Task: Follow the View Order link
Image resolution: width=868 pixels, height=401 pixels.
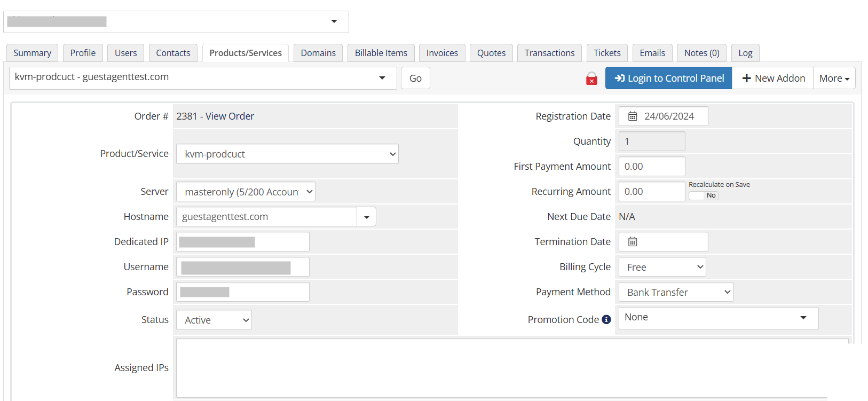Action: (x=230, y=116)
